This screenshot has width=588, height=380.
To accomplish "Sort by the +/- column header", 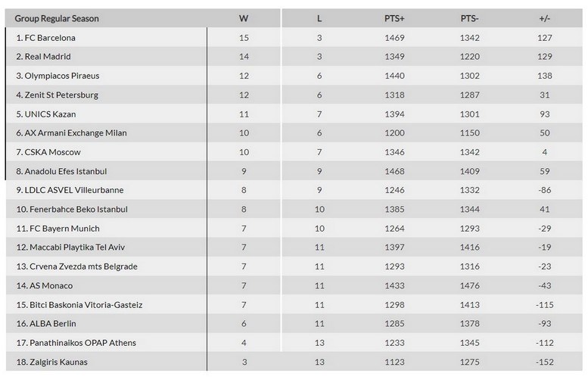I will click(546, 18).
